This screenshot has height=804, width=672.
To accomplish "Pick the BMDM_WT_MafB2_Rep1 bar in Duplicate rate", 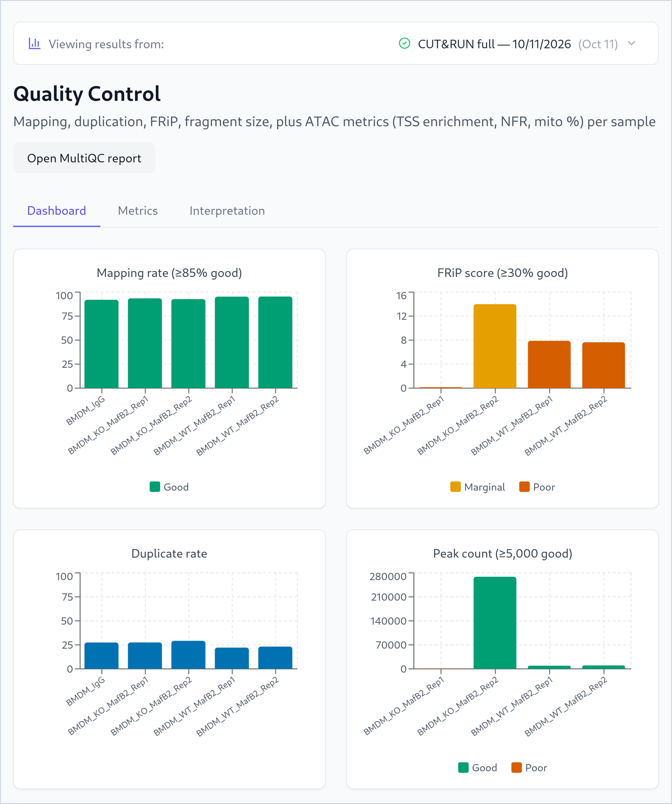I will (232, 658).
